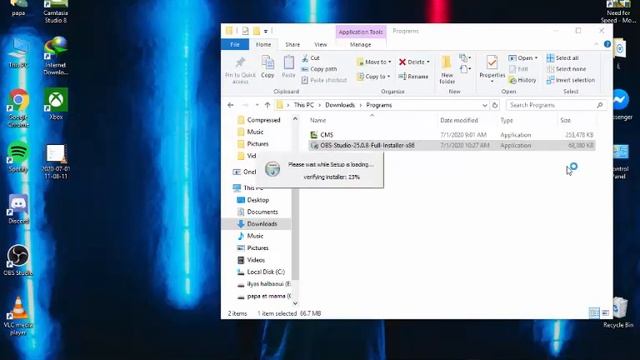Open the ribbon Open dropdown

point(523,58)
